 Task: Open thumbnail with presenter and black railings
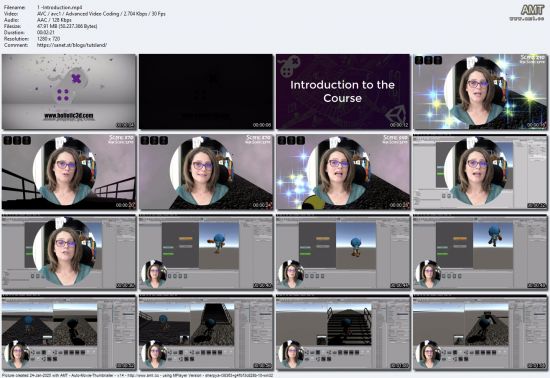(69, 172)
